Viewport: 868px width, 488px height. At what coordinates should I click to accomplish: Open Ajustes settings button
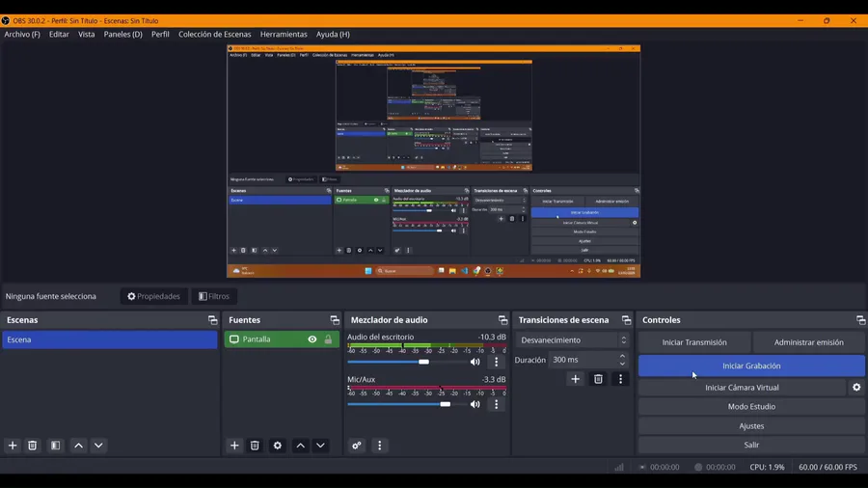click(751, 426)
